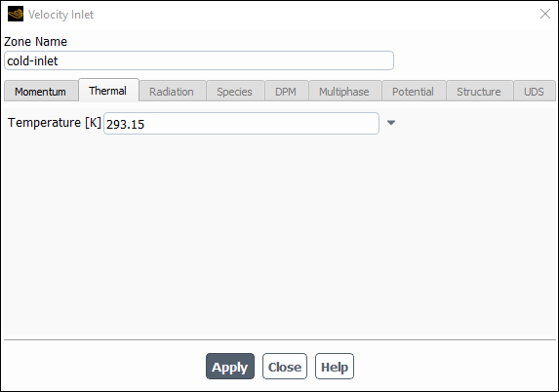Edit the Zone Name field cold-inlet
This screenshot has height=392, width=559.
point(199,60)
